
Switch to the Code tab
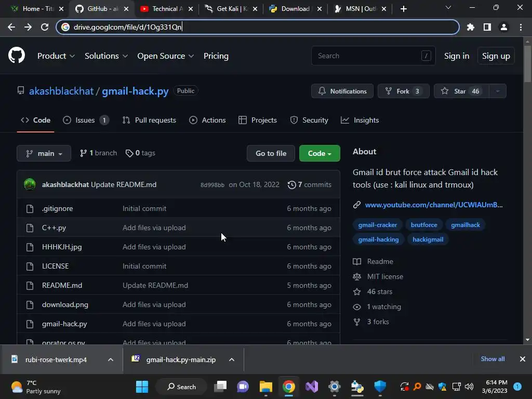[36, 120]
